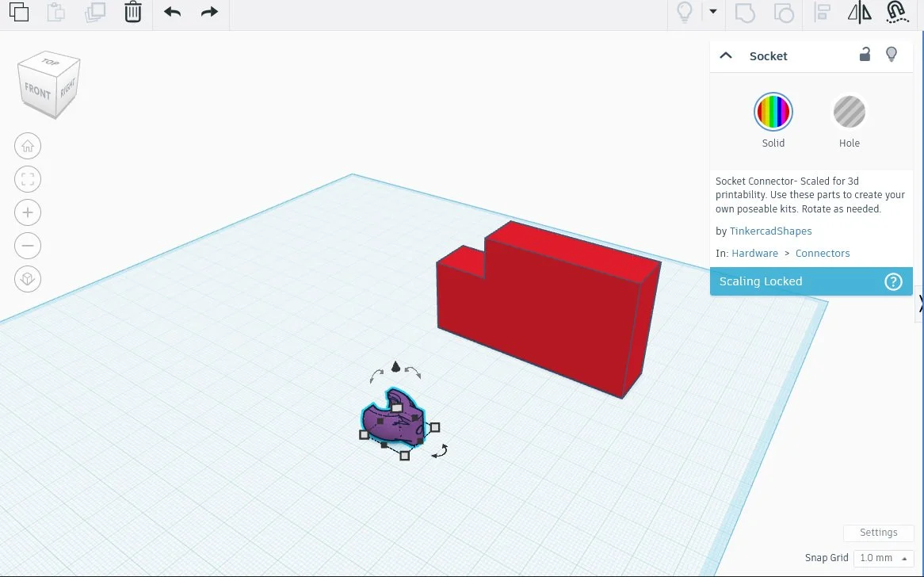Click the FRONT face of view cube
Viewport: 924px width, 577px height.
(x=37, y=91)
